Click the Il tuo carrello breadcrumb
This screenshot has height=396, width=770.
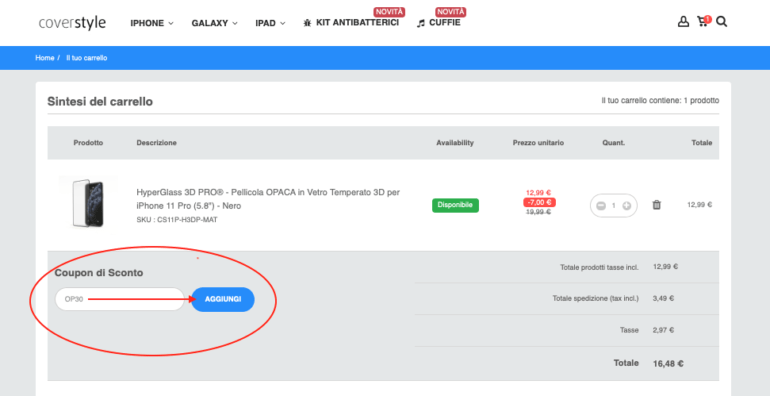coord(86,58)
